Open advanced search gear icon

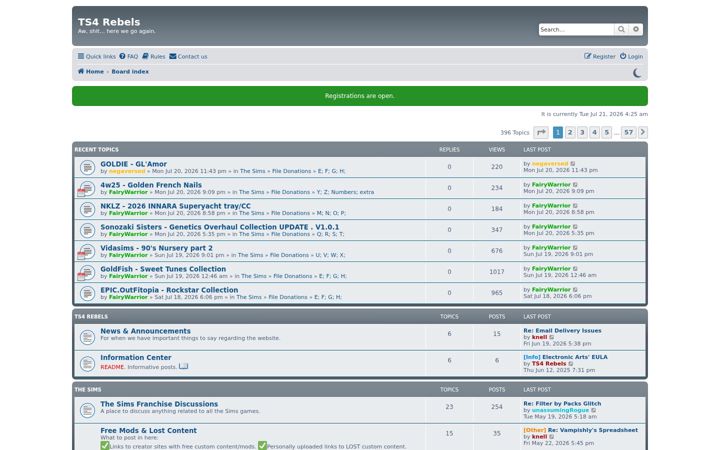coord(636,29)
